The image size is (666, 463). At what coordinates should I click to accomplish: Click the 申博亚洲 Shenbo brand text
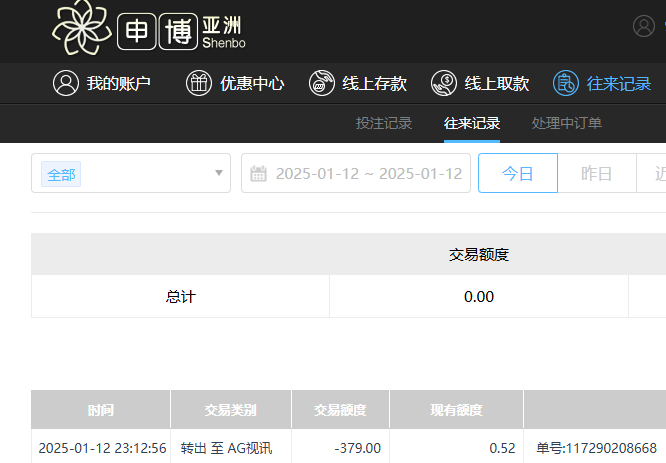tap(181, 31)
